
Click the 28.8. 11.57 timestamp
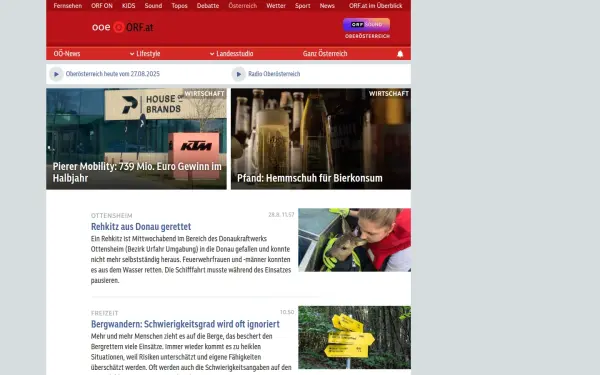point(281,215)
